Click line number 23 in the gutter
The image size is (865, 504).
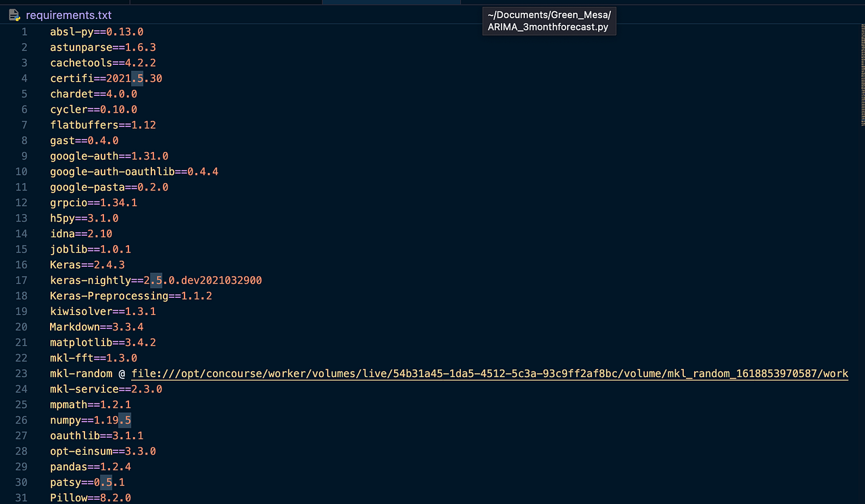click(20, 374)
